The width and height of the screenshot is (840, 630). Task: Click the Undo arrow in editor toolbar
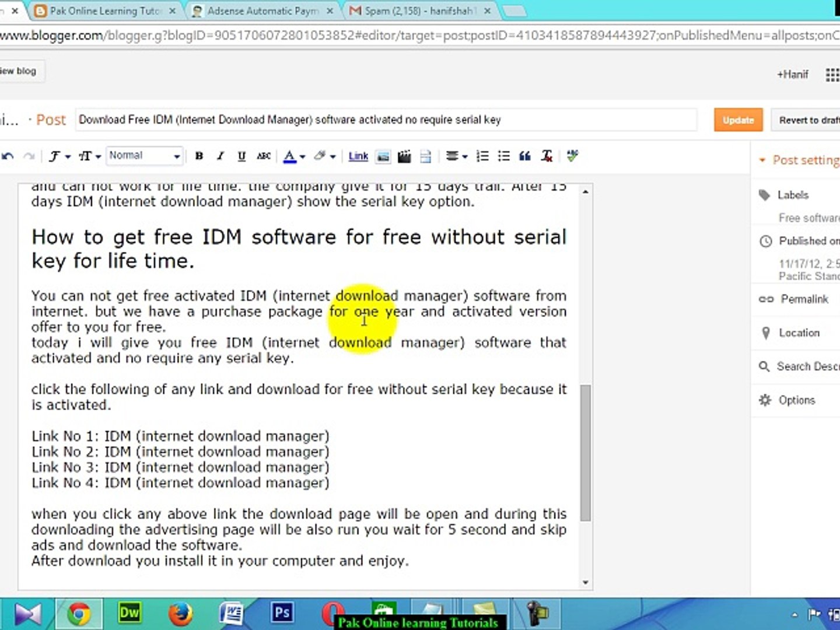pos(8,156)
